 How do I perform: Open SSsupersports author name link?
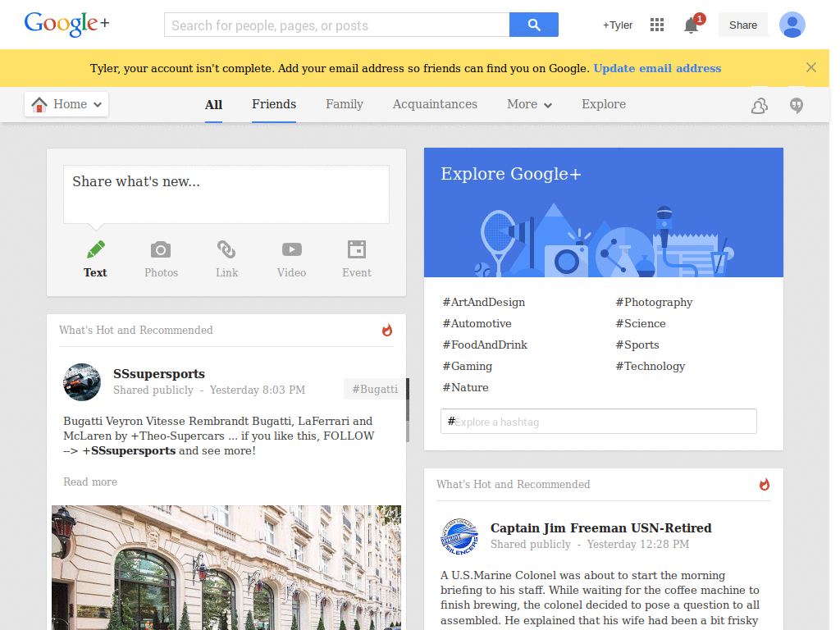pyautogui.click(x=159, y=373)
